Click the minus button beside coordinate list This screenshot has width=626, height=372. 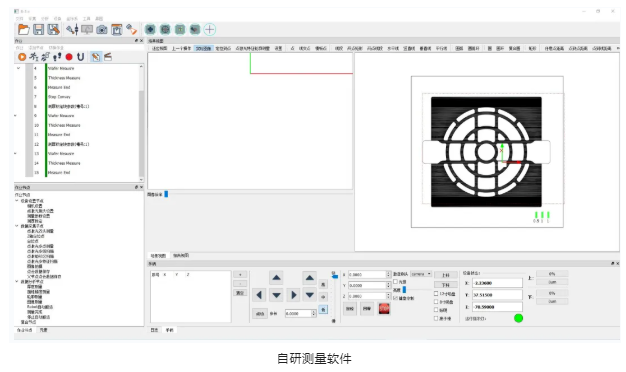coord(240,284)
